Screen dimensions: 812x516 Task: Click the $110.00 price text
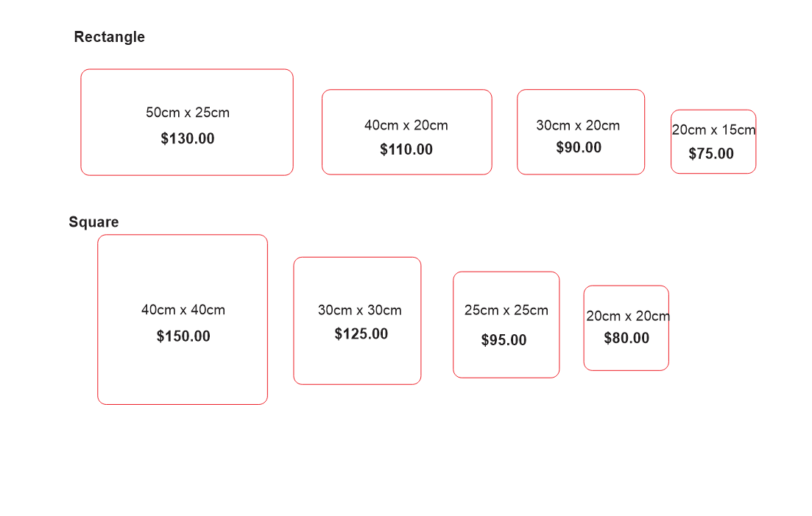406,149
